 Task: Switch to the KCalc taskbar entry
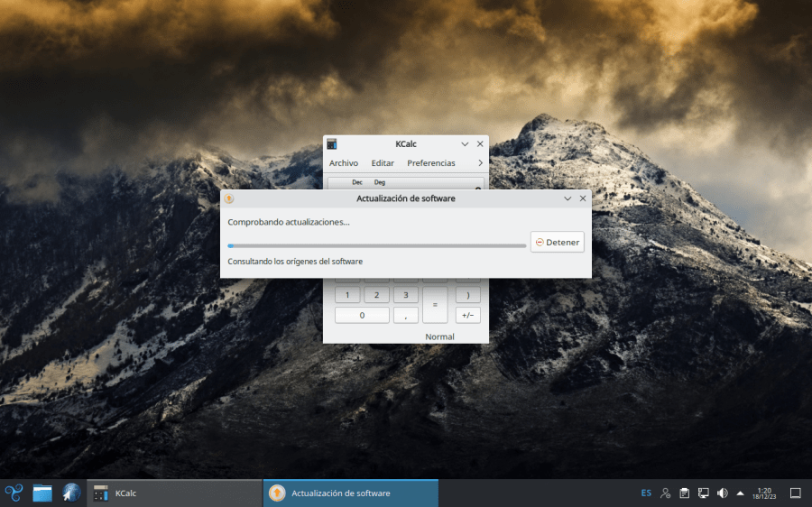174,493
